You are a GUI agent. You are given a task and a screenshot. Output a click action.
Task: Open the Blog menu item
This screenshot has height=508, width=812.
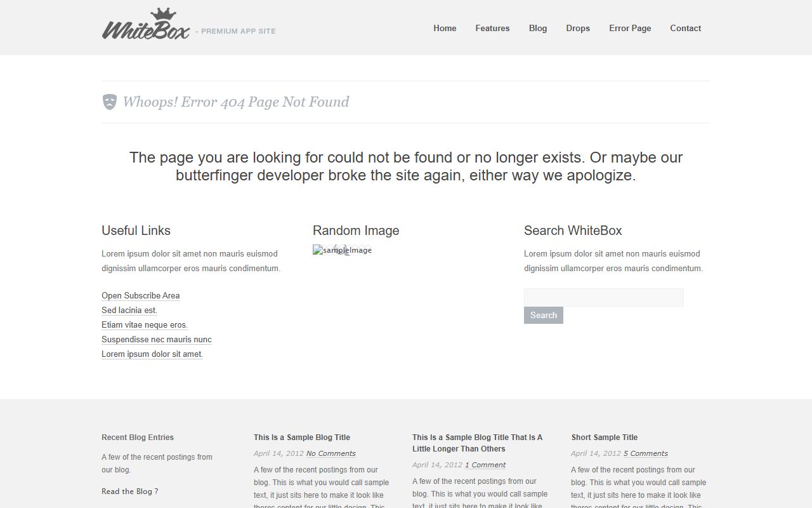[538, 28]
